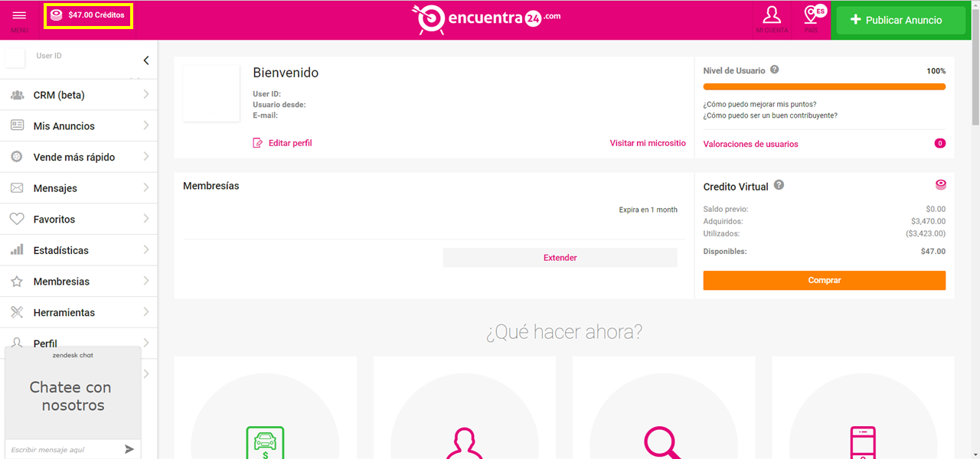Click the pink person silhouette icon

464,444
